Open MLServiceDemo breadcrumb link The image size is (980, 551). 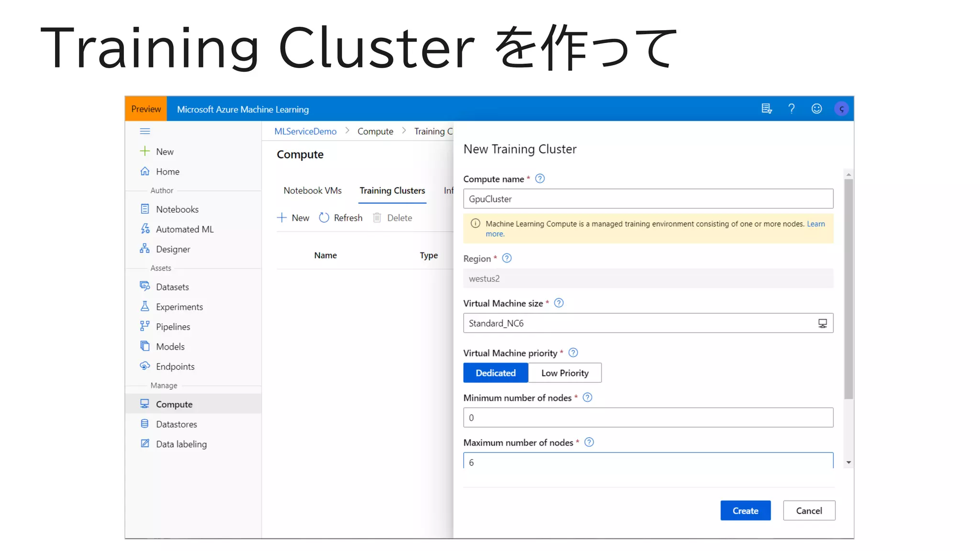pyautogui.click(x=305, y=132)
